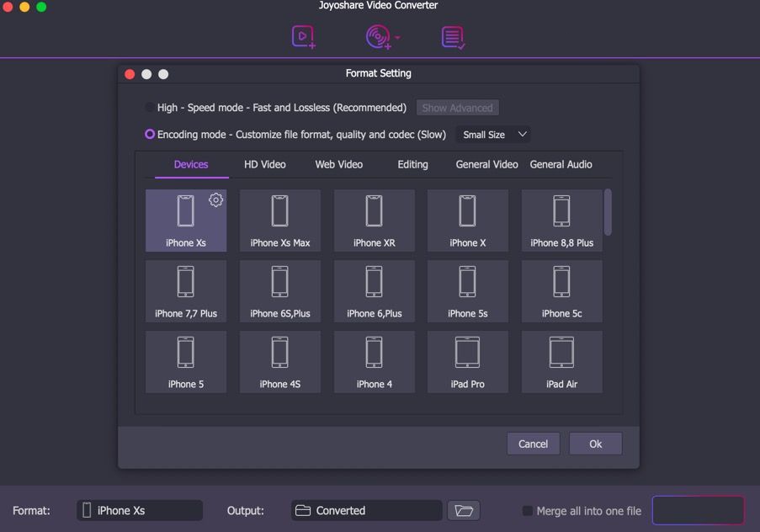
Task: Choose the iPhone X preset
Action: point(468,221)
